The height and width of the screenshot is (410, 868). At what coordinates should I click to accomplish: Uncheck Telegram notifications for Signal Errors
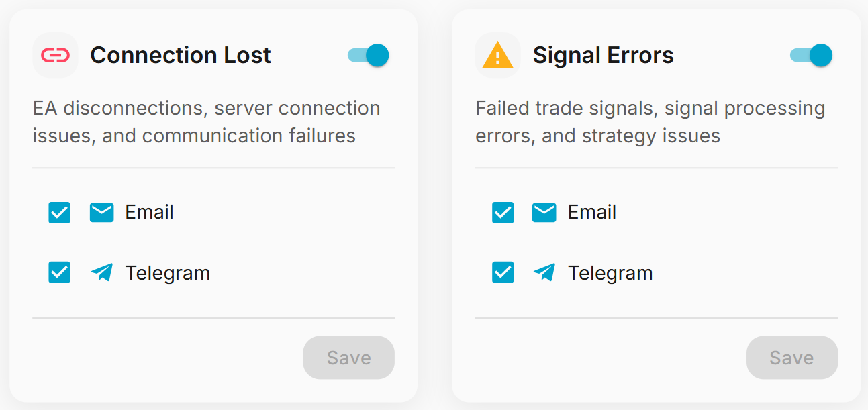(503, 272)
